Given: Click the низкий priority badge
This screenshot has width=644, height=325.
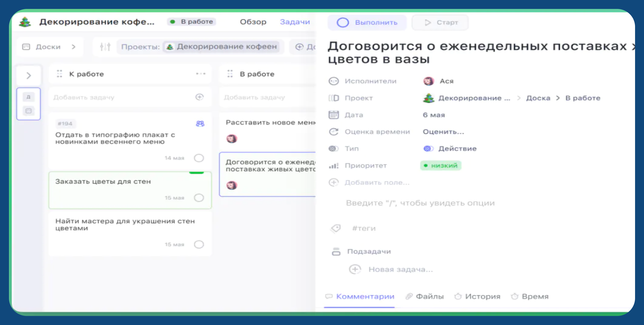Looking at the screenshot, I should pyautogui.click(x=441, y=165).
